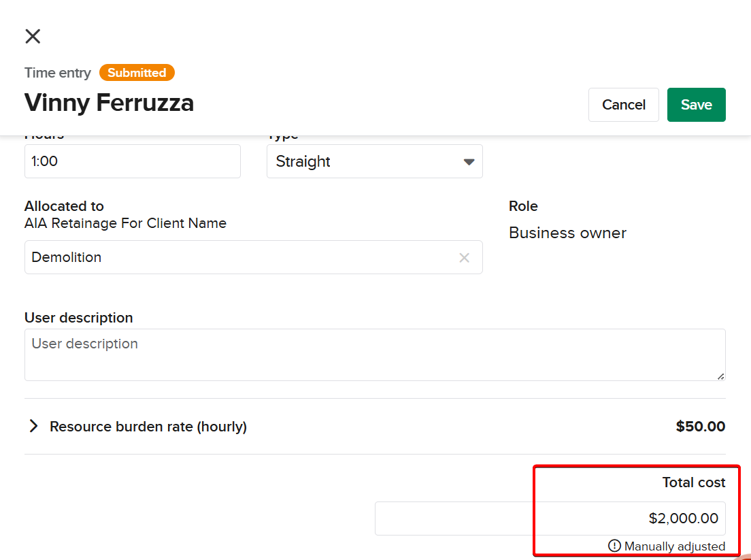Grab the User description resize handle
Viewport: 751px width, 560px height.
pos(720,376)
